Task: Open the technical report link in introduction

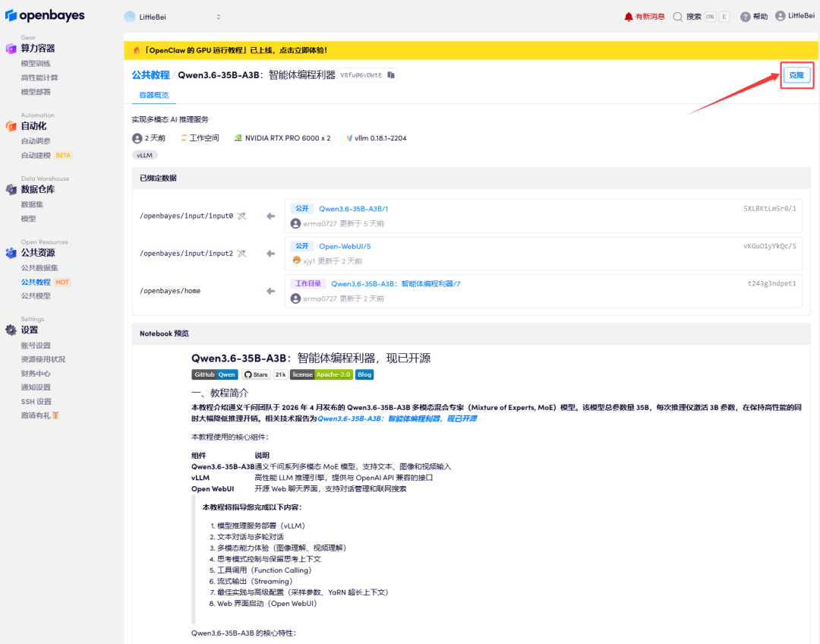Action: 397,418
